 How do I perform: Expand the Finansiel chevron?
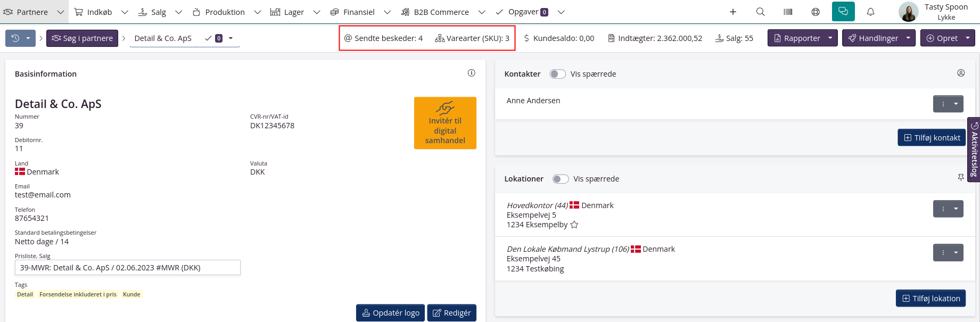pos(388,12)
